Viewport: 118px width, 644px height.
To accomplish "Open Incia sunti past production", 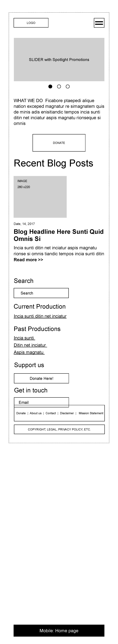I will coord(24,338).
